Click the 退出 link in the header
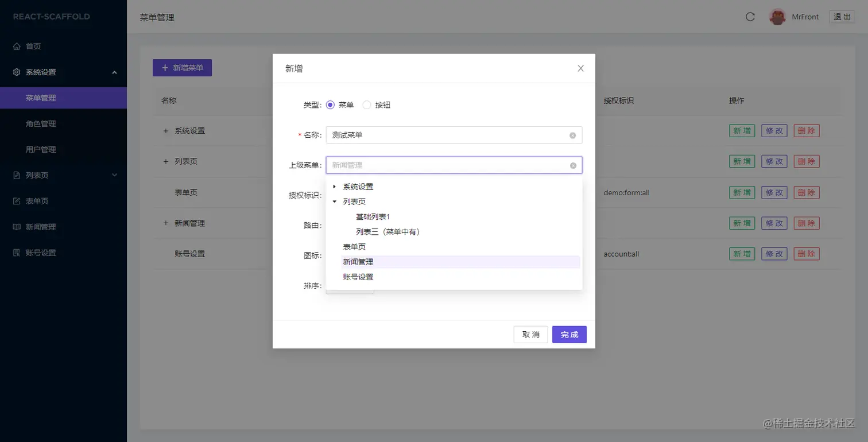 point(842,17)
